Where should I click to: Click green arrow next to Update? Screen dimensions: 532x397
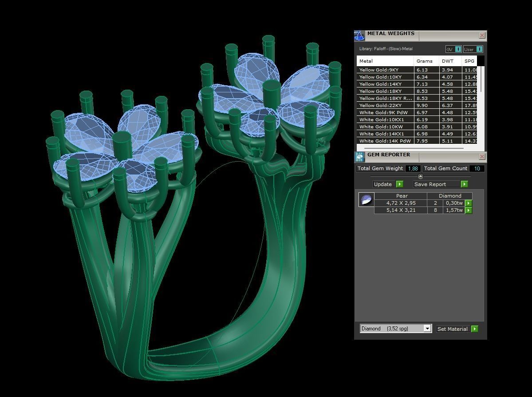[399, 184]
